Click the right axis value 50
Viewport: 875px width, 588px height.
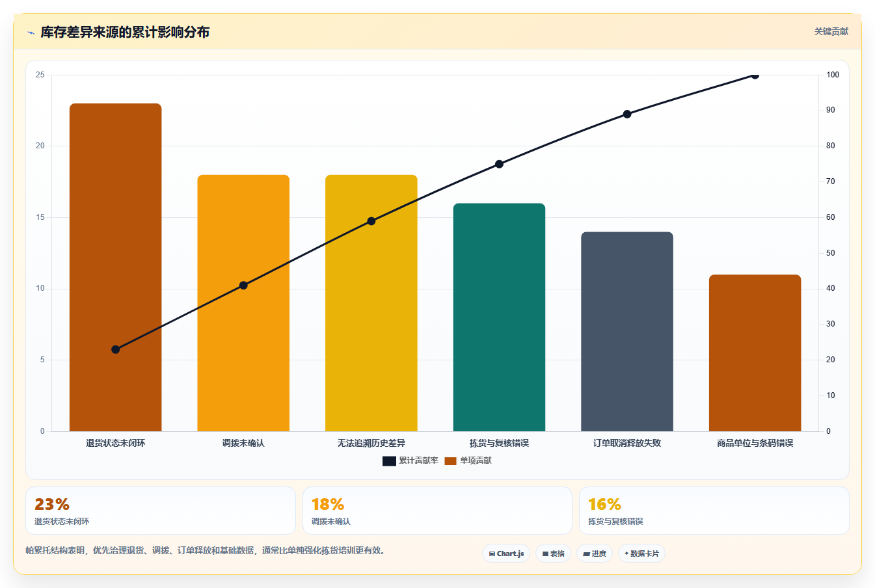coord(831,253)
